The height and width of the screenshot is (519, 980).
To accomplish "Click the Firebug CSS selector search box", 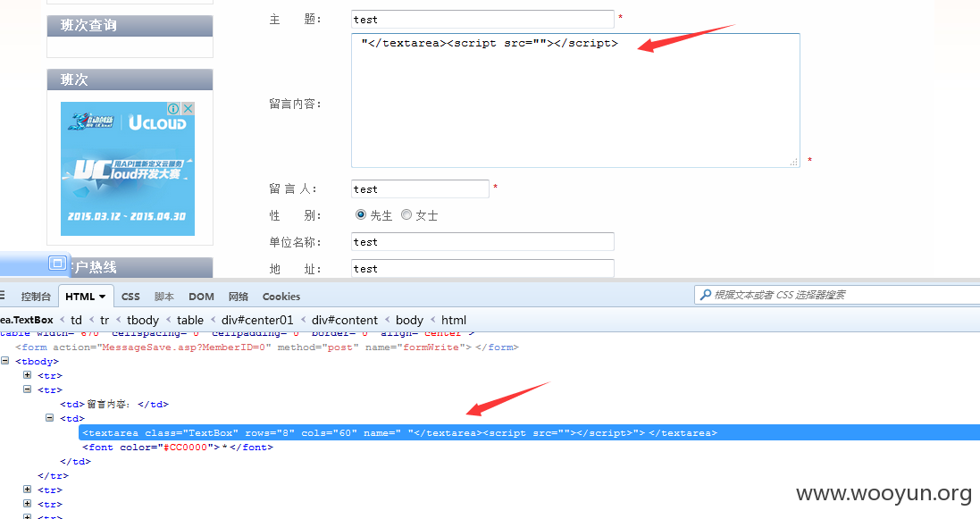I will pyautogui.click(x=837, y=295).
